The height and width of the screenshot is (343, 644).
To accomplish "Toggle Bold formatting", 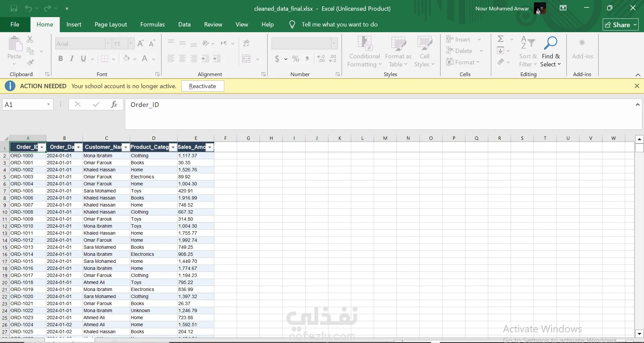I will coord(60,59).
